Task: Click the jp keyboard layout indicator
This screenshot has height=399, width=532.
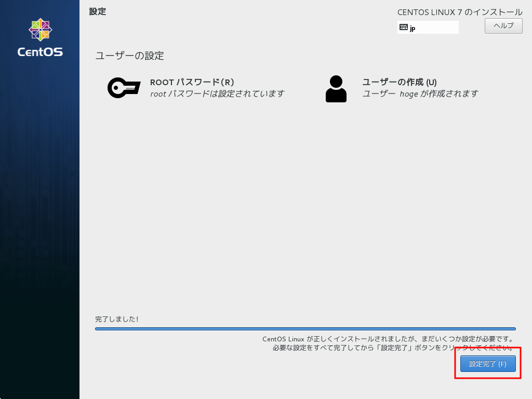Action: click(428, 27)
